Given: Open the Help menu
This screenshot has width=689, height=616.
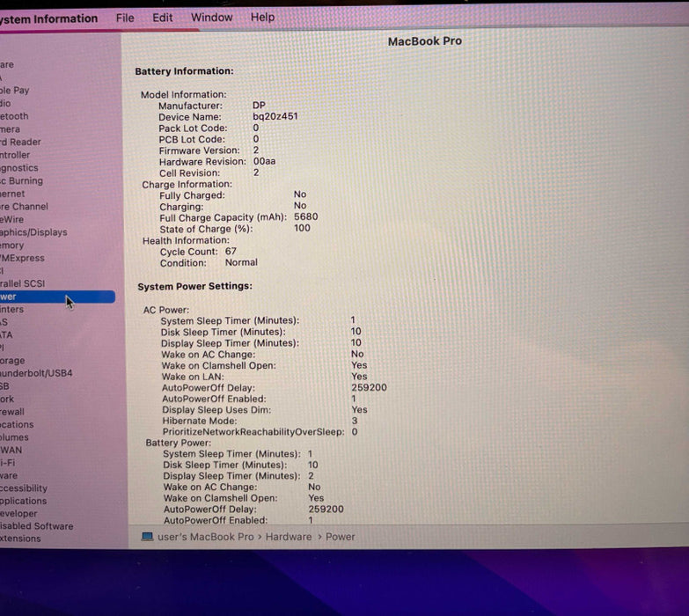Looking at the screenshot, I should tap(262, 17).
